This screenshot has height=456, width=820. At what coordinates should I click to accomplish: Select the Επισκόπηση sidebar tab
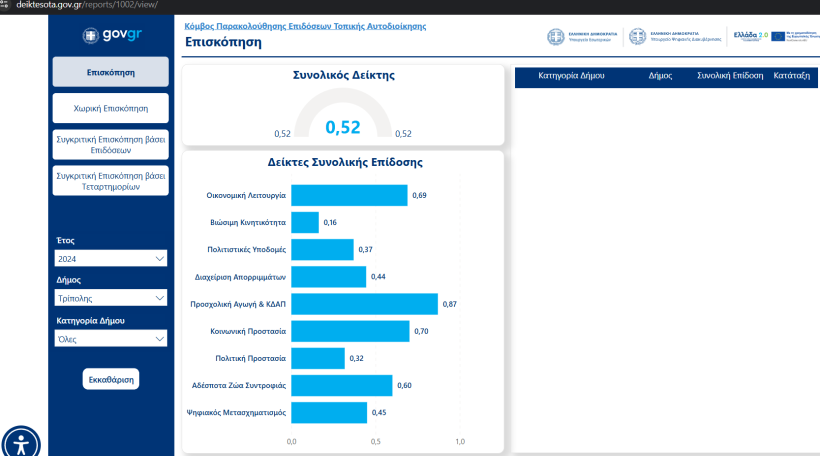[x=110, y=72]
